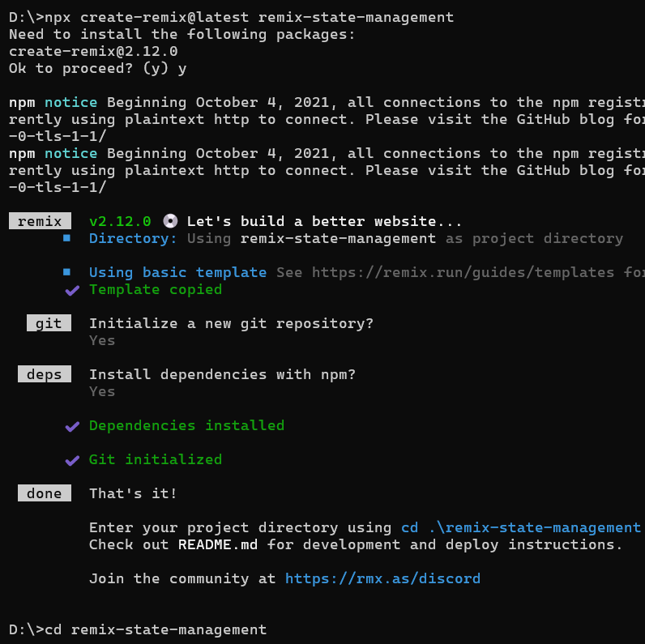
Task: Click the blue square beside Using basic template
Action: click(66, 272)
